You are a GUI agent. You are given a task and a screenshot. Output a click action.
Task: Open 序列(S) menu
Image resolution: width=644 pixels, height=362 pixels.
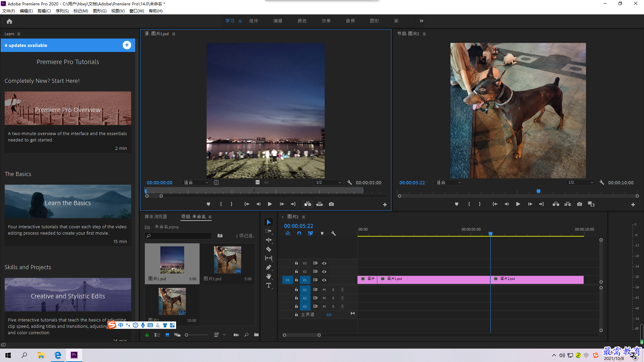[62, 11]
